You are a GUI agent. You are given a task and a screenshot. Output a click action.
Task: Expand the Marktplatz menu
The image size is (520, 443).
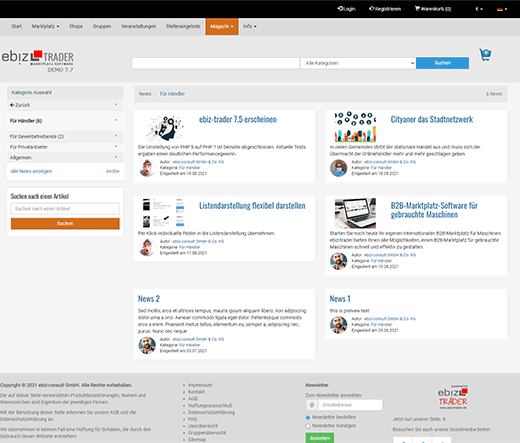point(45,26)
